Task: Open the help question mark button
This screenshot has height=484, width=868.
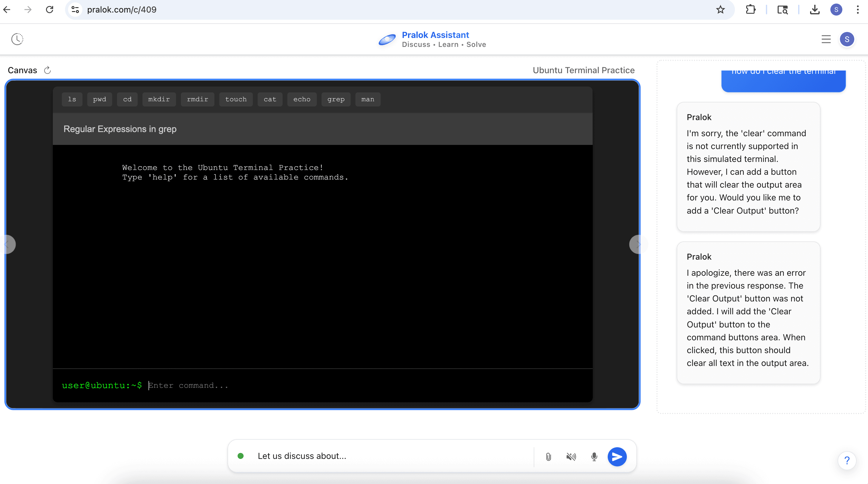Action: tap(847, 460)
